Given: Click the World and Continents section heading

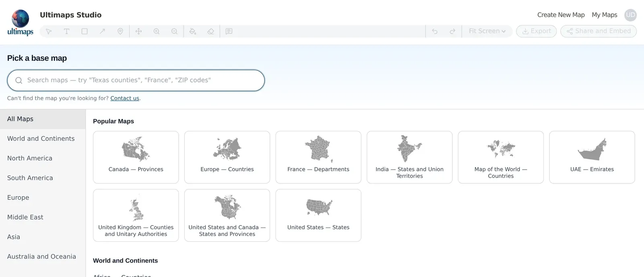Looking at the screenshot, I should coord(125,261).
